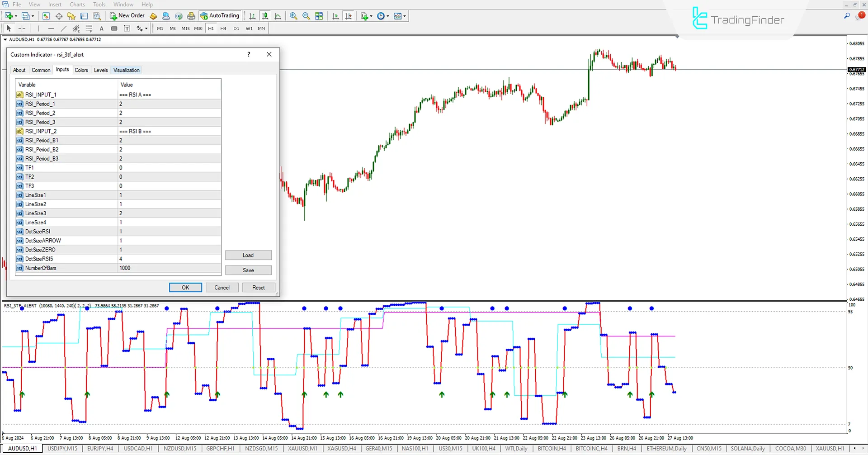Toggle the chart shift
Screen dimensions: 868x455
point(349,16)
